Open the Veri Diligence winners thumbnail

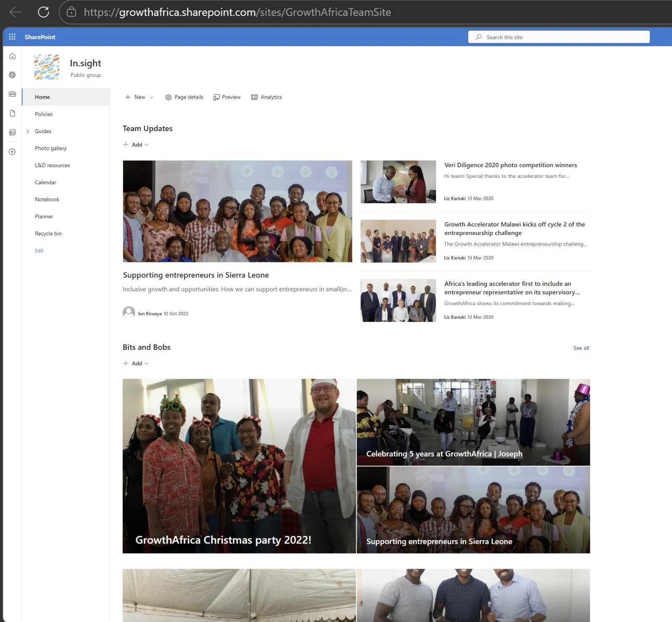[398, 182]
